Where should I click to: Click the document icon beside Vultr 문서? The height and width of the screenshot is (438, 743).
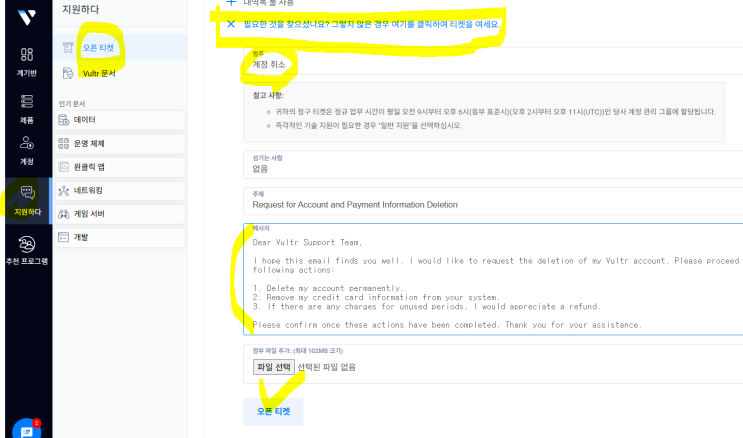coord(68,73)
